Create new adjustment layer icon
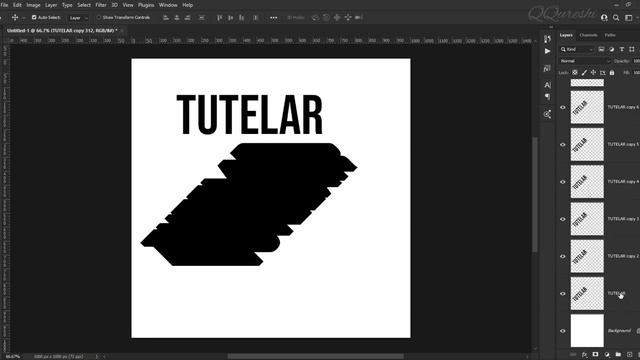 607,355
